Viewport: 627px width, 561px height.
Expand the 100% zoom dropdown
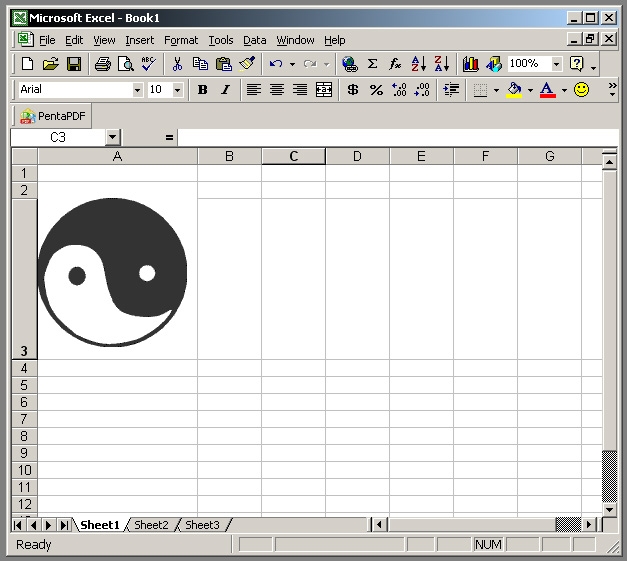(x=556, y=64)
